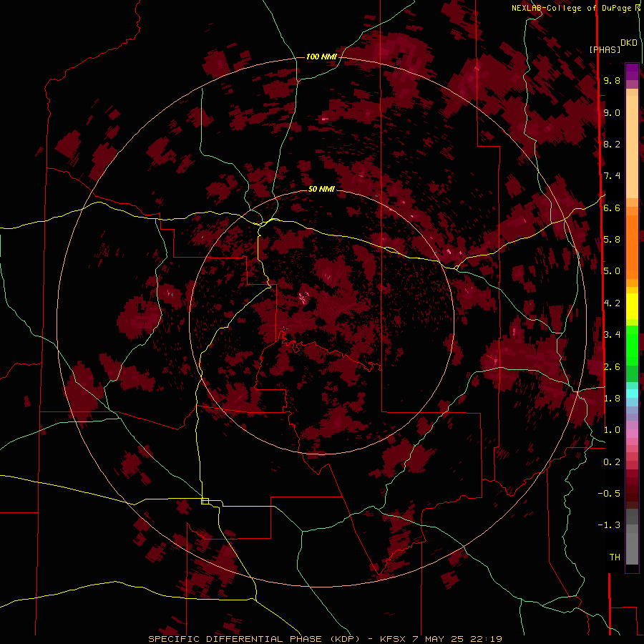This screenshot has width=644, height=644.
Task: Select the 2.6 scale value
Action: point(612,366)
